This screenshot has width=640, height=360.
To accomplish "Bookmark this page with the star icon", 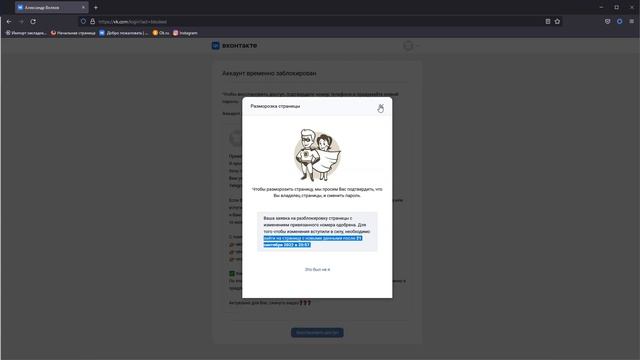I will pos(557,21).
